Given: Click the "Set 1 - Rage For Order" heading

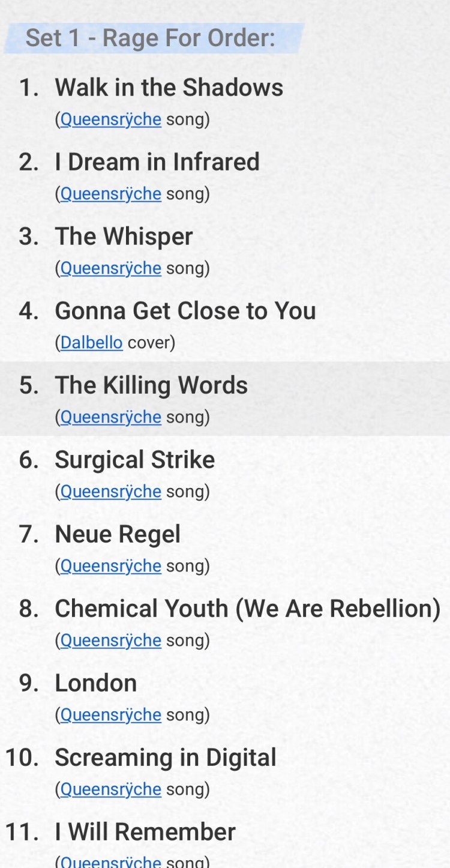Looking at the screenshot, I should 150,38.
